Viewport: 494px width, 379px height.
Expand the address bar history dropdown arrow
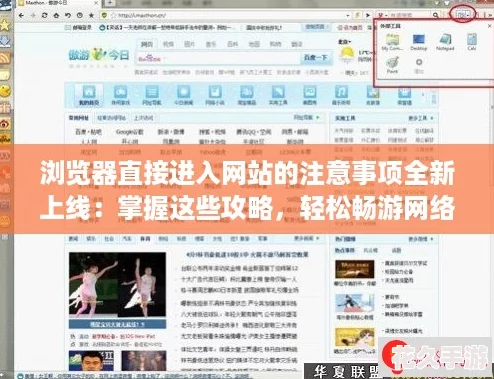pyautogui.click(x=348, y=15)
